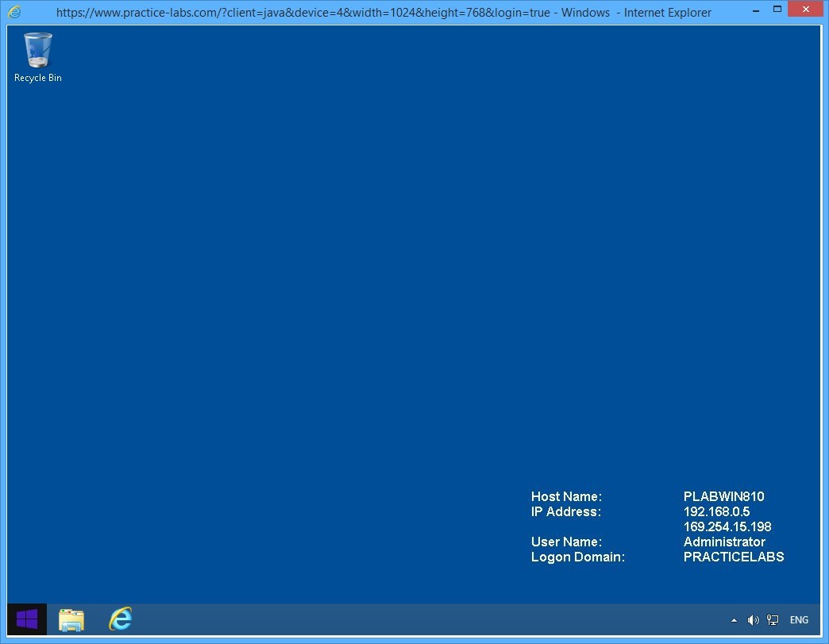This screenshot has width=829, height=644.
Task: Click the 169.254.15.198 address text
Action: click(x=727, y=527)
